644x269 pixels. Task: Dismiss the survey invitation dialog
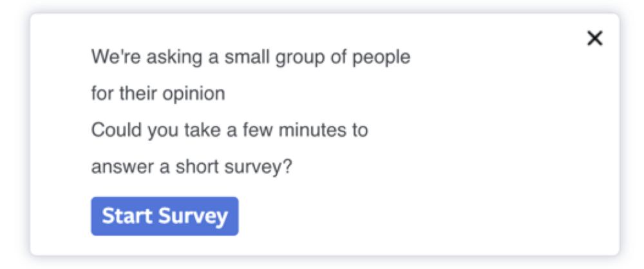pos(595,39)
